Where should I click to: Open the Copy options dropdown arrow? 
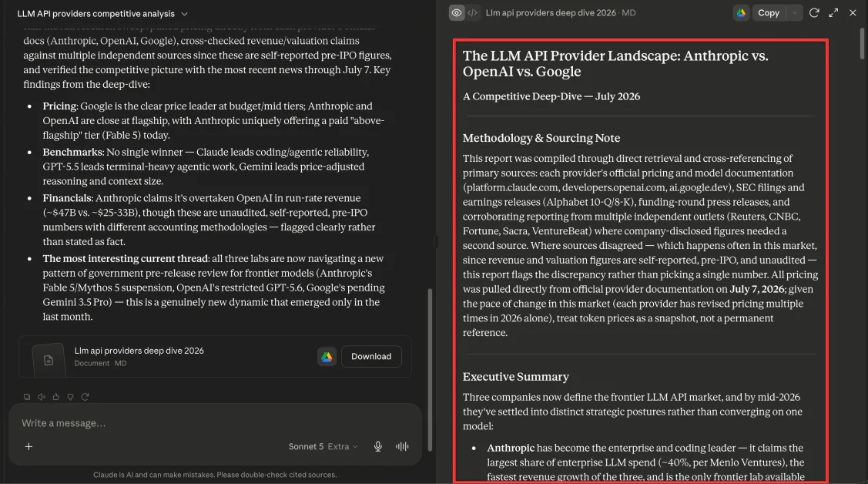(x=794, y=13)
